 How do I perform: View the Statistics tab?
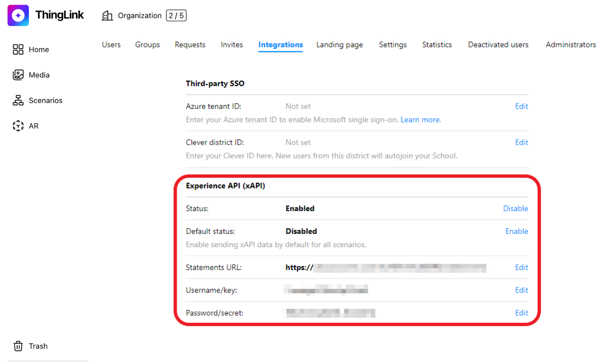437,45
